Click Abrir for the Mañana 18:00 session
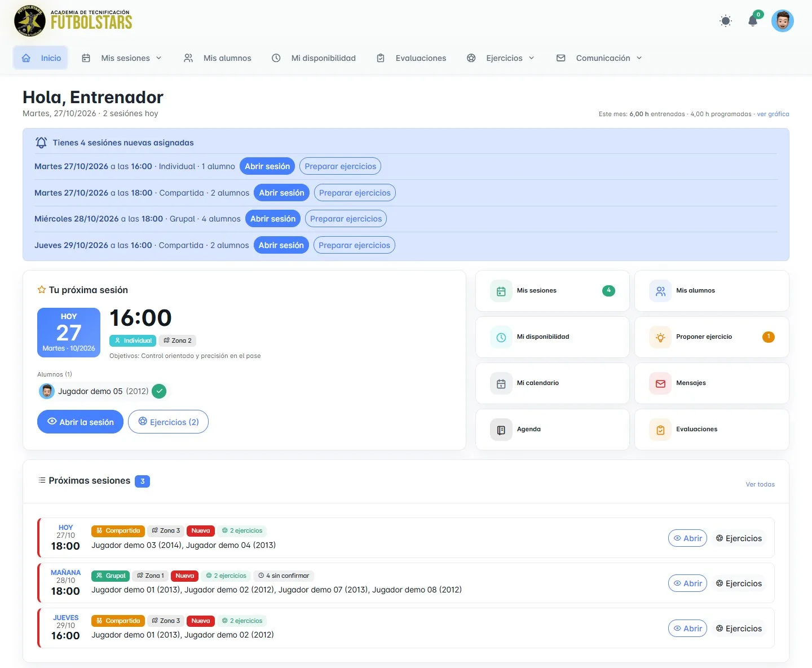 687,583
